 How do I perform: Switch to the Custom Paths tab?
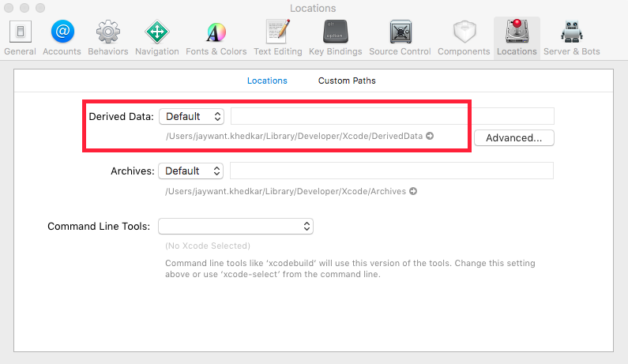click(347, 81)
